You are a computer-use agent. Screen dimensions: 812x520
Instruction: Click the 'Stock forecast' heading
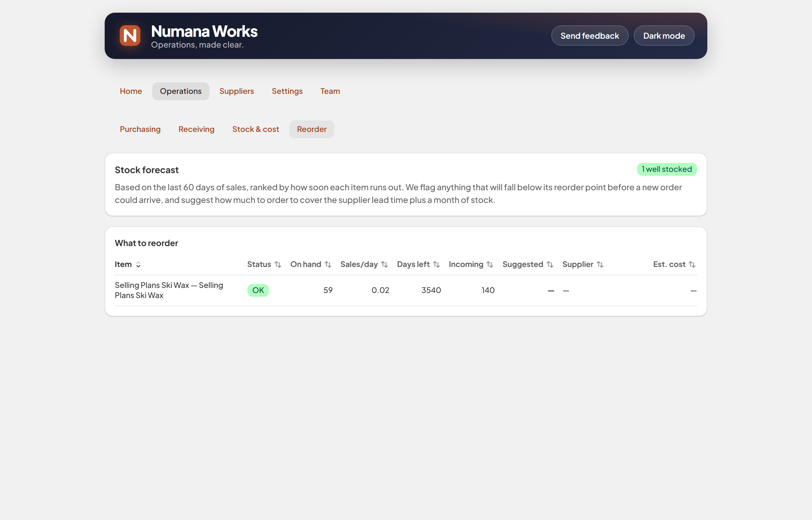(147, 170)
